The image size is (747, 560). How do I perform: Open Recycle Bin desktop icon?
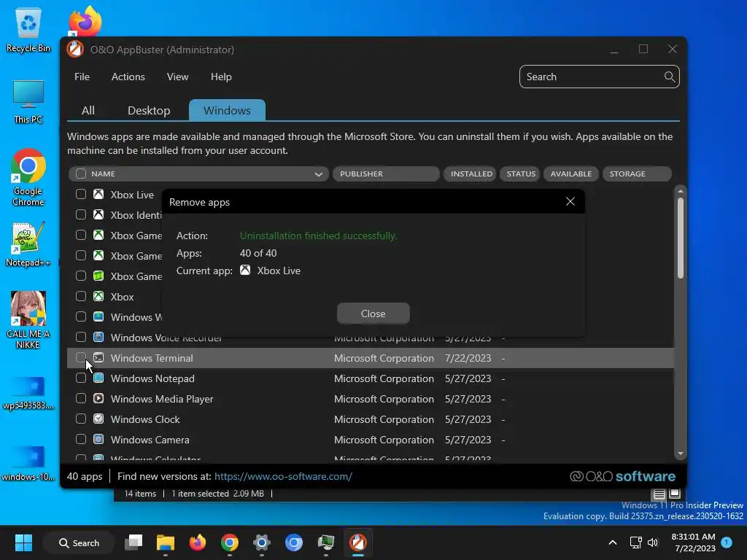pos(28,29)
